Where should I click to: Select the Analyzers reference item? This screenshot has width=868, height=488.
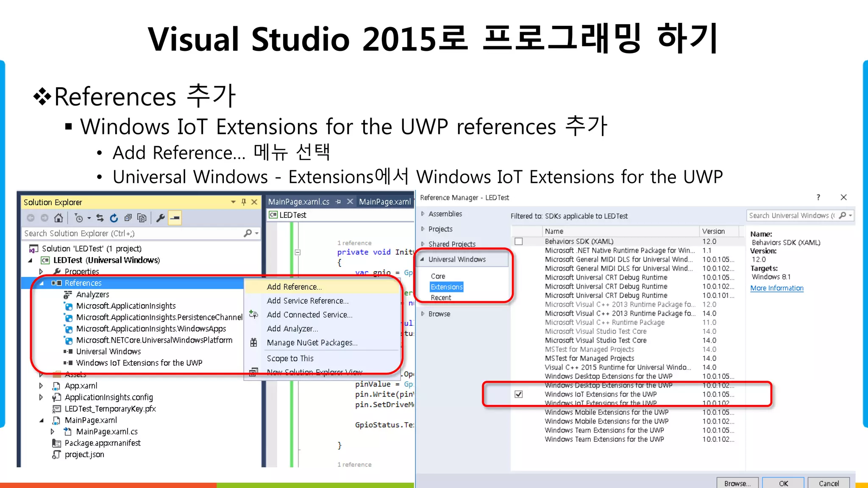[x=93, y=294]
